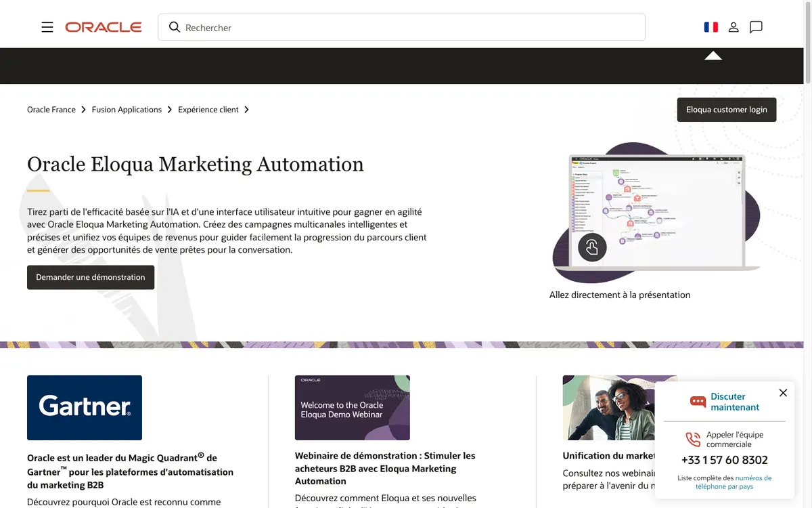The width and height of the screenshot is (812, 508).
Task: Open the Eloqua laptop presentation thumbnail
Action: pos(656,213)
